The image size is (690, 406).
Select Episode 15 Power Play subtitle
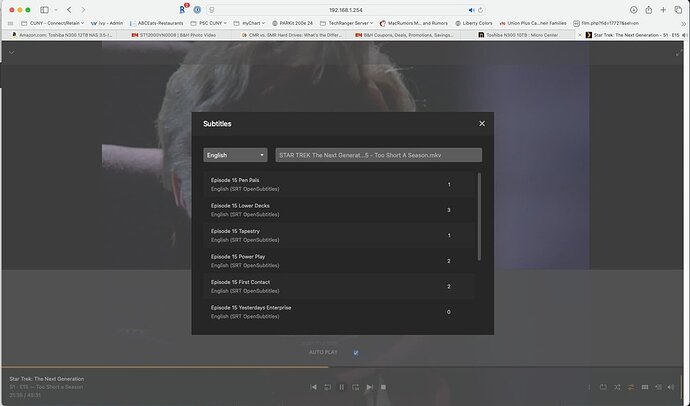tap(339, 261)
